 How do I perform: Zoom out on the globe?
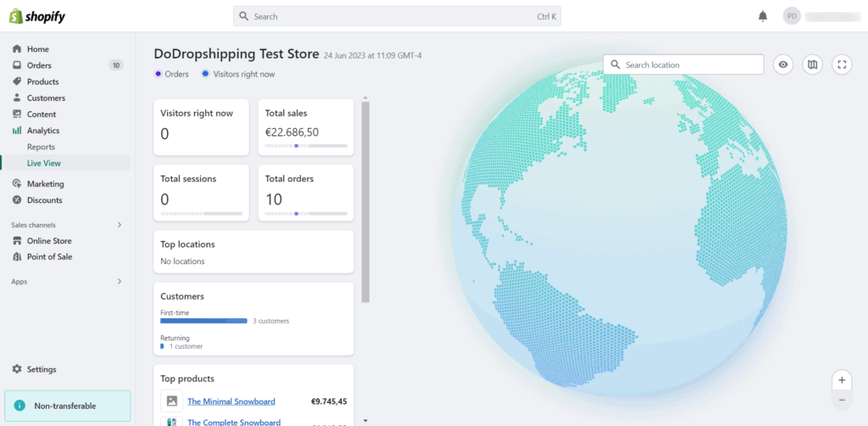tap(842, 400)
